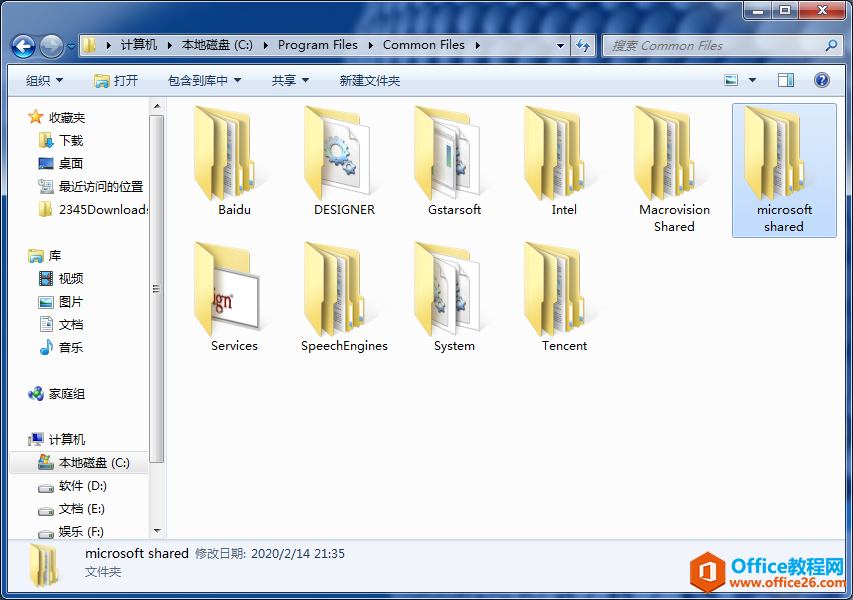Click the 打开 toolbar button

pos(116,81)
